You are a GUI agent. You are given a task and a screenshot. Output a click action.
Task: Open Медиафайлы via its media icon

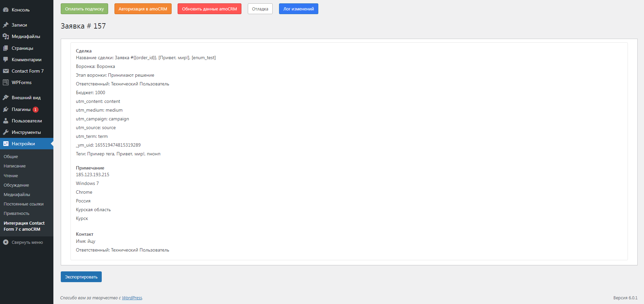pos(6,36)
